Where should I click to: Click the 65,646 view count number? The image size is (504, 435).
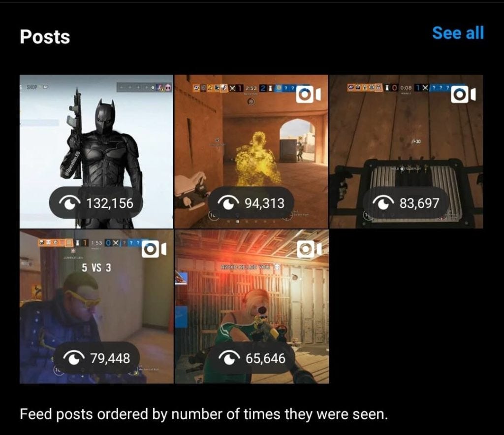265,358
